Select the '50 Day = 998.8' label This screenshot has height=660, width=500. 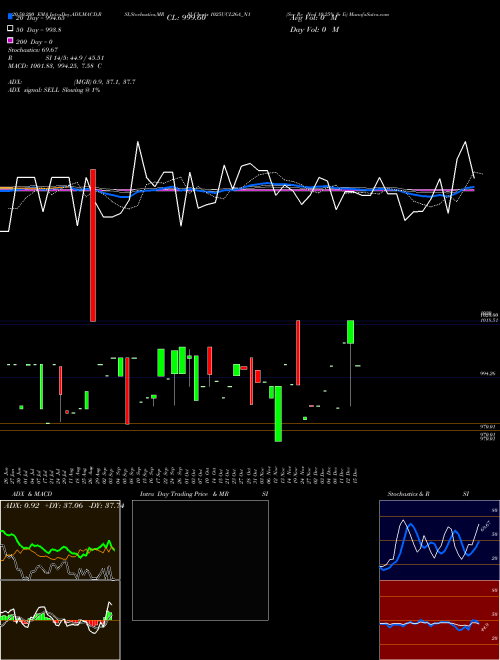point(38,30)
